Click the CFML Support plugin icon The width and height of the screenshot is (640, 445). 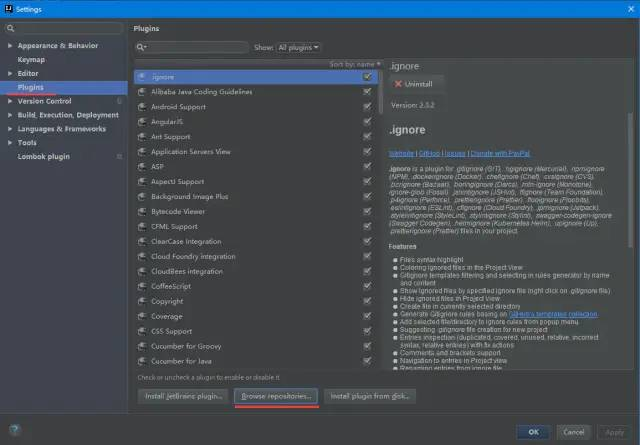(142, 227)
